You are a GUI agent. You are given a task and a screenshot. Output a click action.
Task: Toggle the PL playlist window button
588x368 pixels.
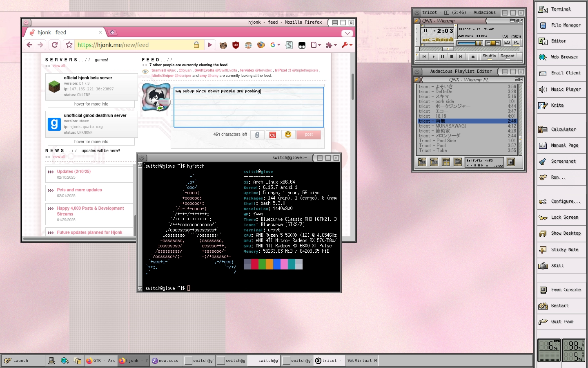tap(516, 43)
